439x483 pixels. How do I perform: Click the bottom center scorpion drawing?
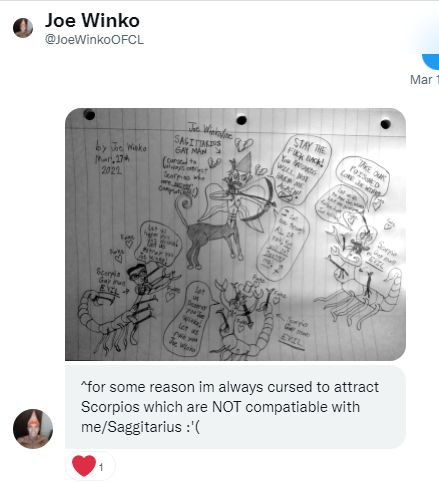pyautogui.click(x=242, y=317)
